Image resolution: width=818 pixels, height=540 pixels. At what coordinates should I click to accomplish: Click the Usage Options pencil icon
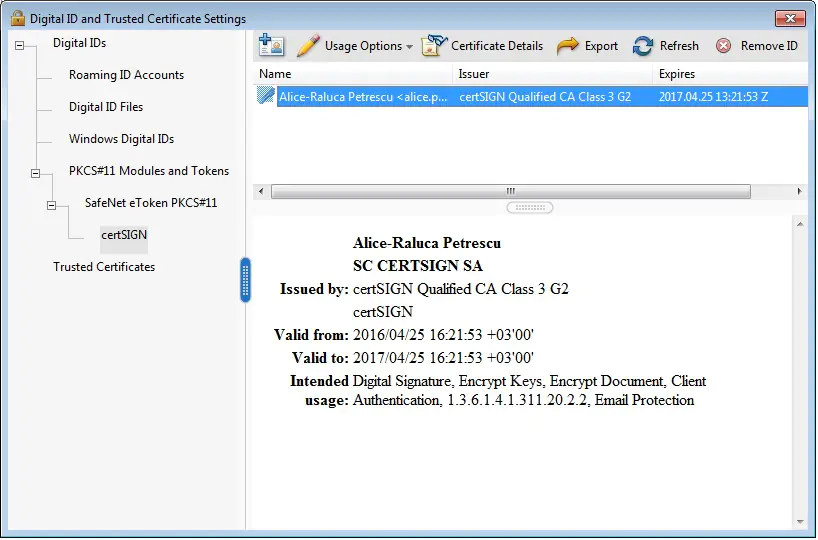tap(308, 45)
